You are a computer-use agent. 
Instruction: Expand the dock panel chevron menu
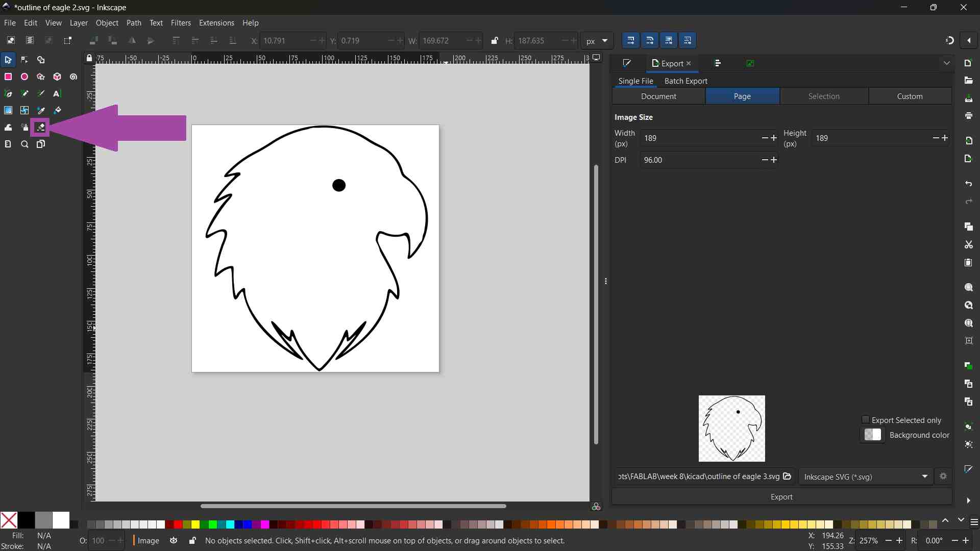[947, 63]
